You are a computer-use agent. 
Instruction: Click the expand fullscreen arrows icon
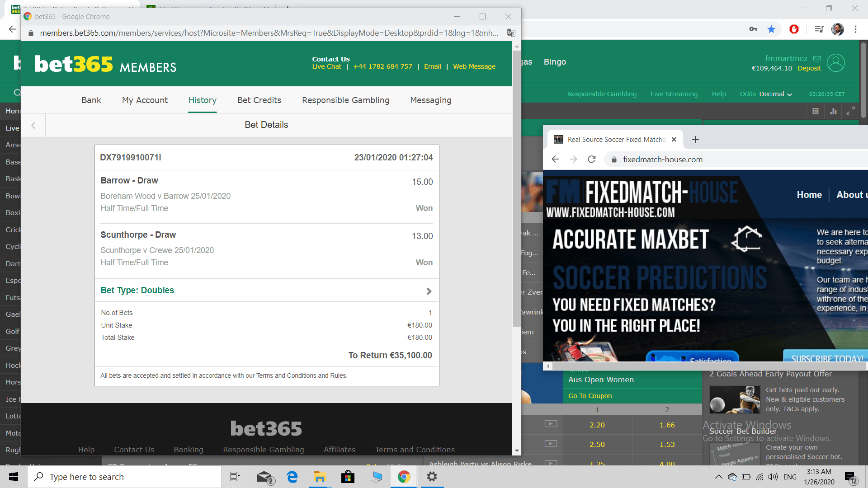(850, 111)
